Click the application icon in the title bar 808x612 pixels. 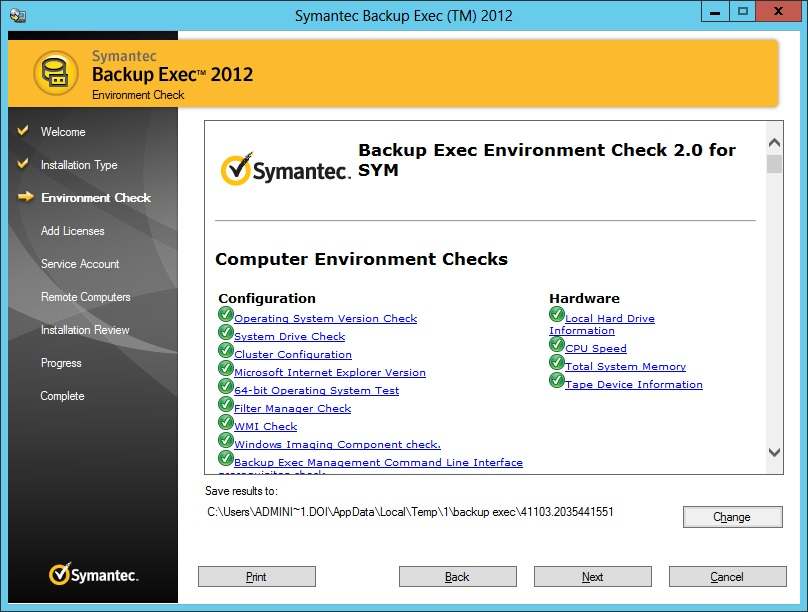pyautogui.click(x=15, y=11)
